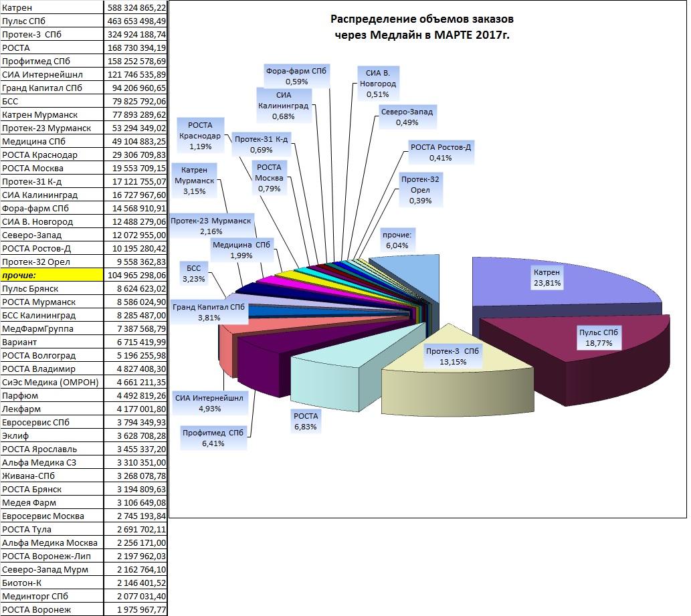This screenshot has width=691, height=616.
Task: Select cell with value 588 324 865,22
Action: click(x=136, y=7)
